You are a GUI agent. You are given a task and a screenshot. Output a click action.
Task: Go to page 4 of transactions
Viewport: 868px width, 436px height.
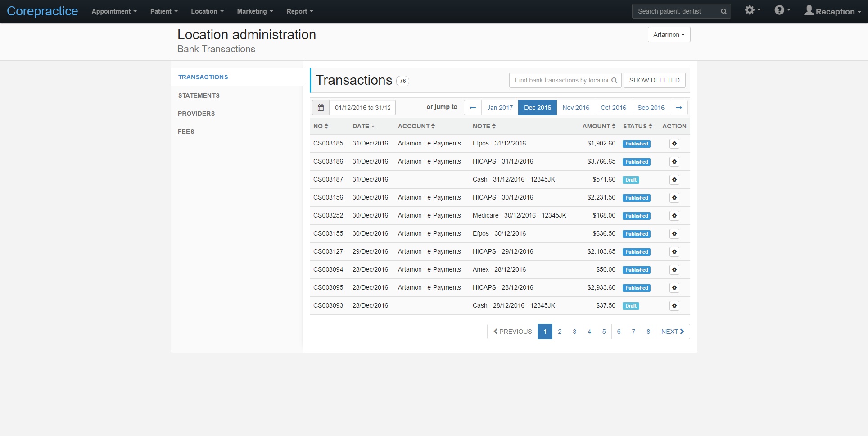[589, 332]
